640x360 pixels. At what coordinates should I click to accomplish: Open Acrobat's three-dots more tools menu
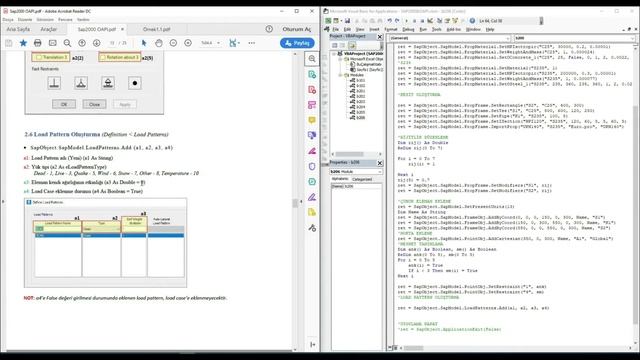coord(251,43)
